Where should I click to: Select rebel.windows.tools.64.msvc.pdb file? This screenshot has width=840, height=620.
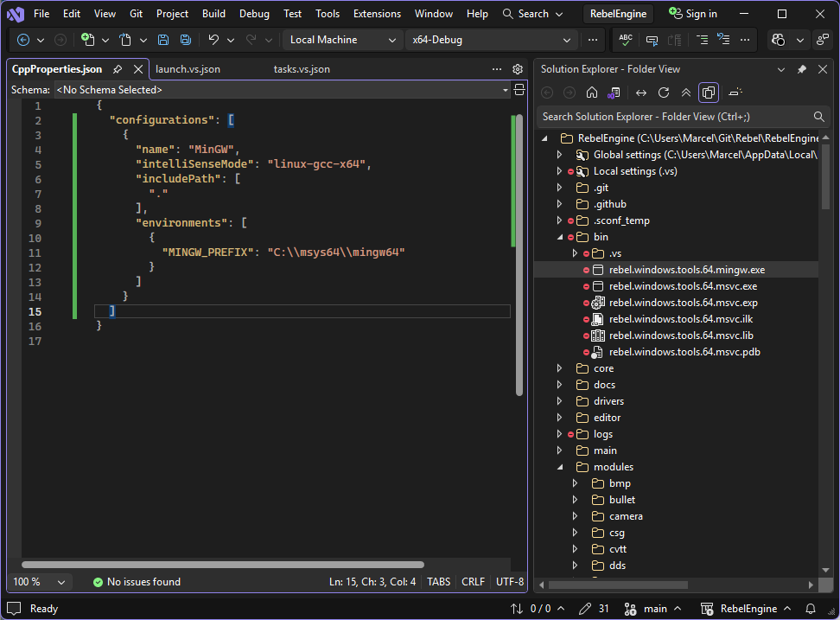coord(684,352)
